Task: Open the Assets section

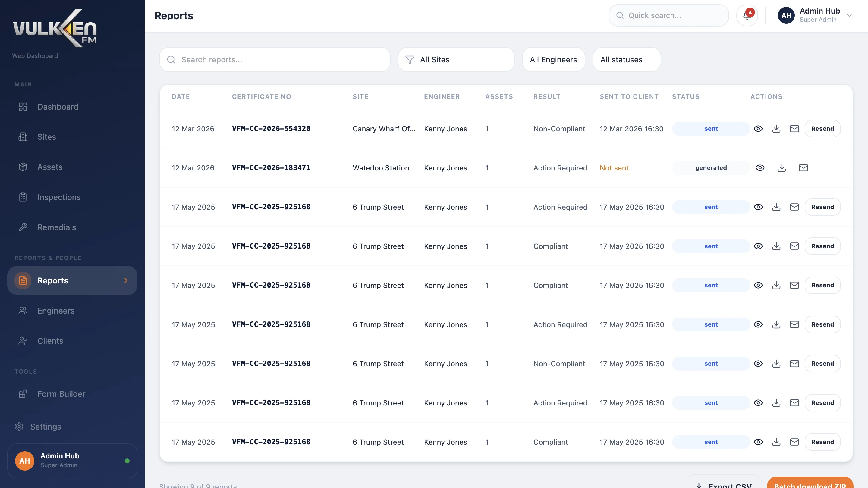Action: pyautogui.click(x=50, y=167)
